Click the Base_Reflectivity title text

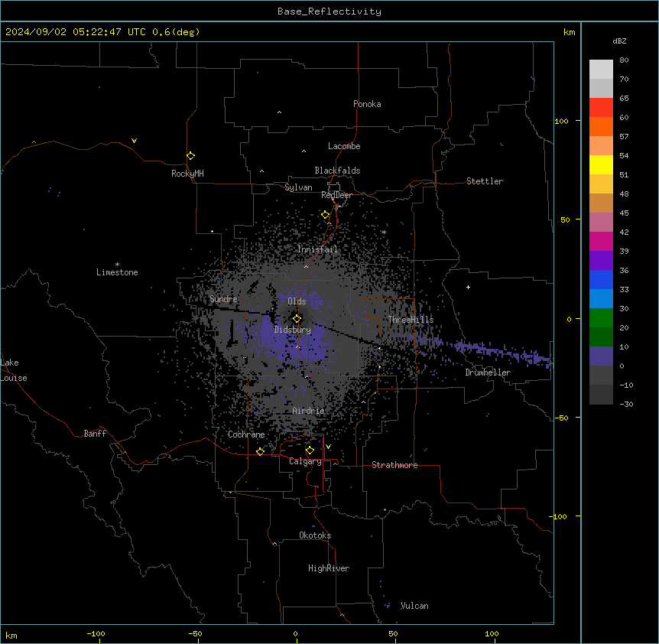click(x=329, y=11)
